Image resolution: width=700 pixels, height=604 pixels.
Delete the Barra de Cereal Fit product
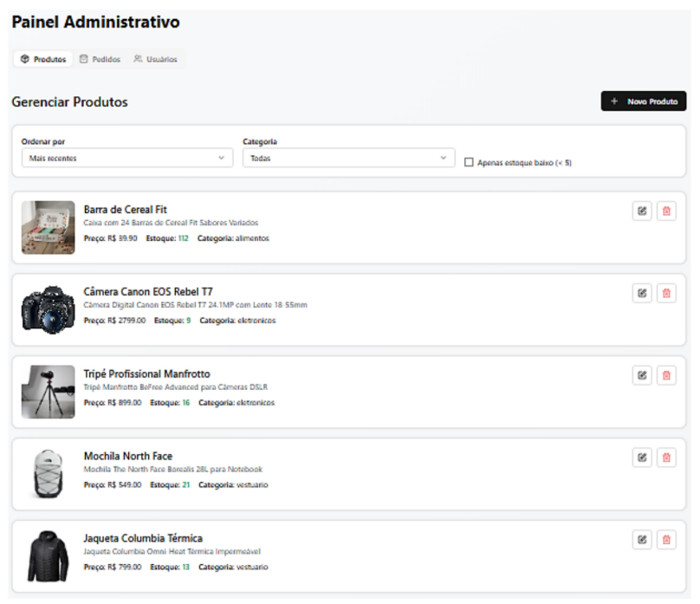tap(666, 211)
